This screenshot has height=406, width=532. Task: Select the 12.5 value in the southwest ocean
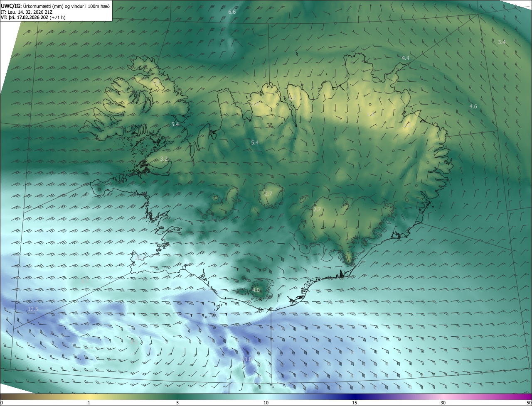[x=33, y=309]
